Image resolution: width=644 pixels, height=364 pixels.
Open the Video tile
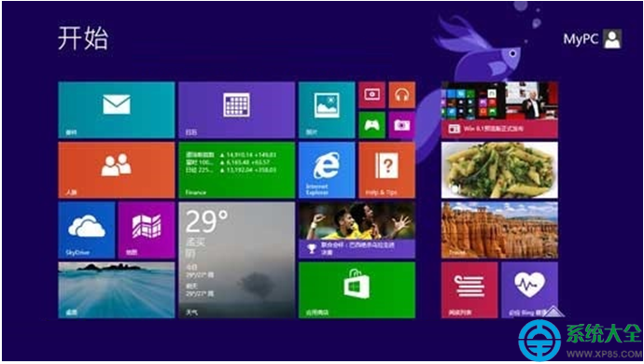pyautogui.click(x=372, y=95)
